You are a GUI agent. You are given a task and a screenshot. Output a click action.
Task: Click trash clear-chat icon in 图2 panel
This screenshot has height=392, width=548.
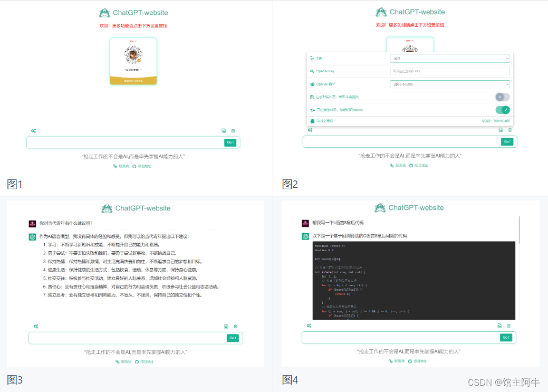tap(510, 130)
